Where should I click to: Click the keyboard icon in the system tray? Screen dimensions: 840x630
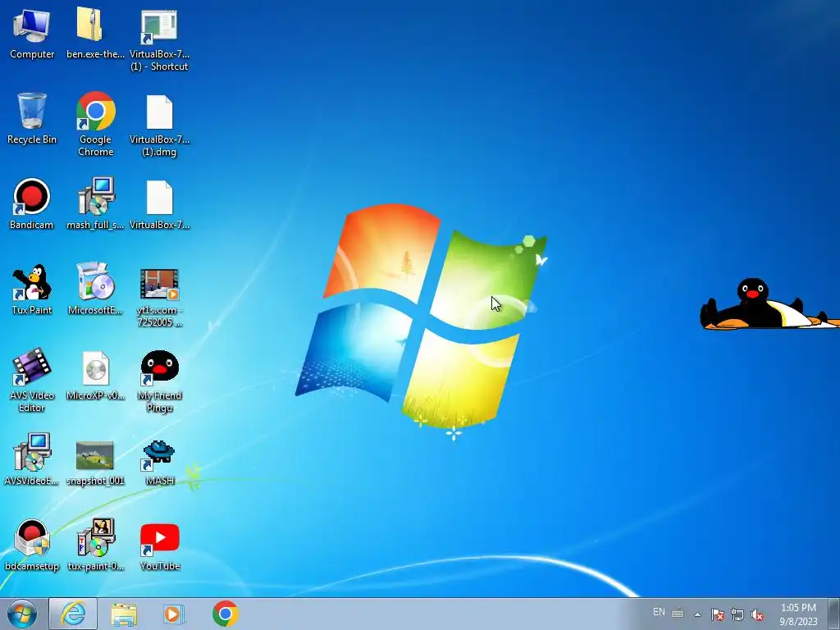678,614
